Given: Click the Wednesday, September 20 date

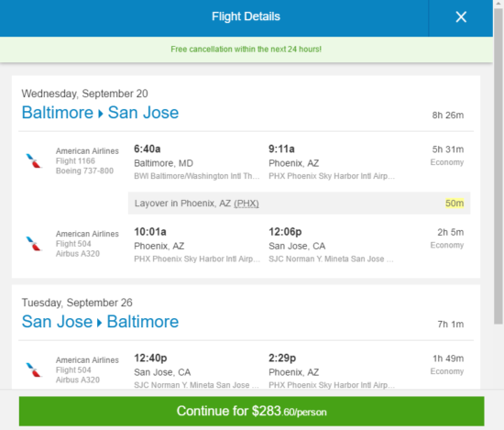Looking at the screenshot, I should 84,94.
